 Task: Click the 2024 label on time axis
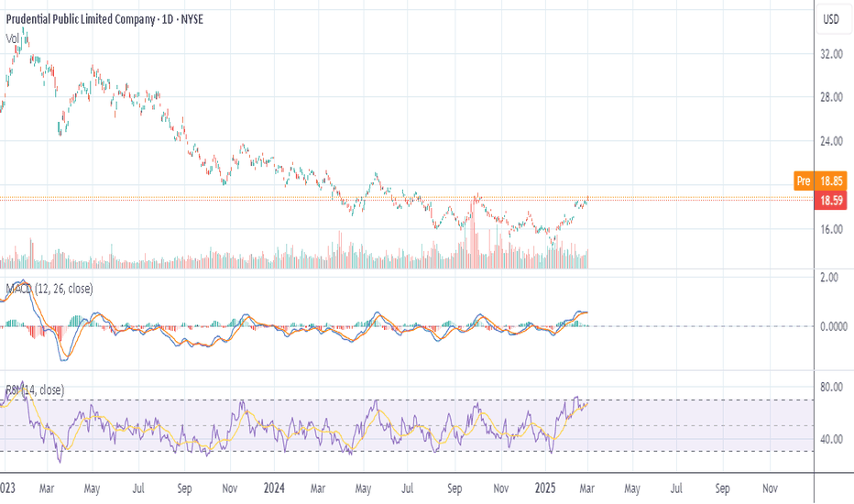tap(274, 488)
